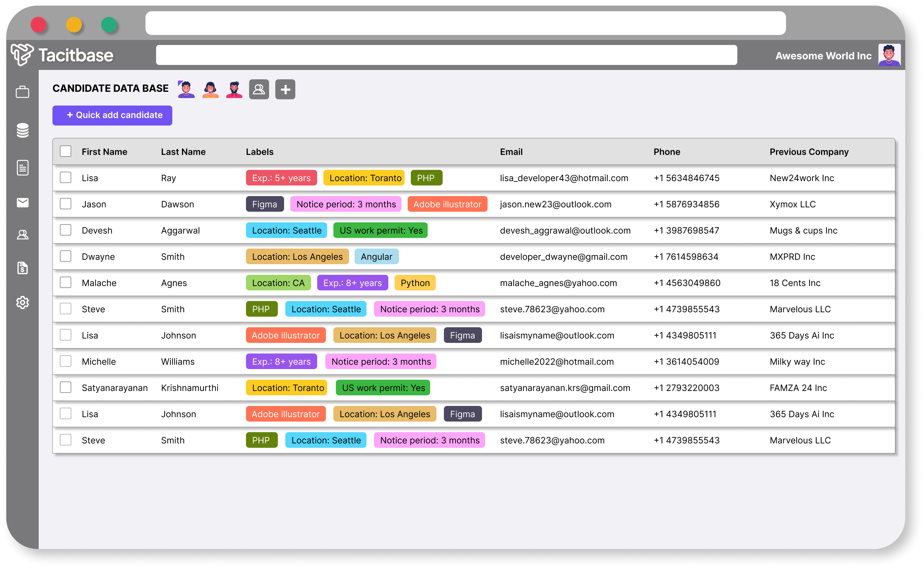
Task: Toggle the select-all checkbox in table header
Action: pyautogui.click(x=66, y=151)
